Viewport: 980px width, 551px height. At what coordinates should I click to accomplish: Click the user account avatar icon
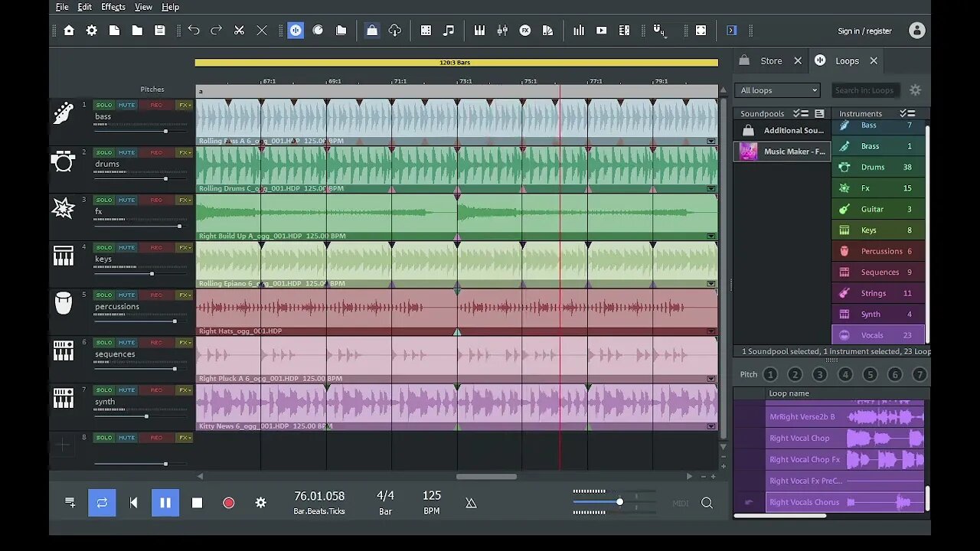pos(916,31)
